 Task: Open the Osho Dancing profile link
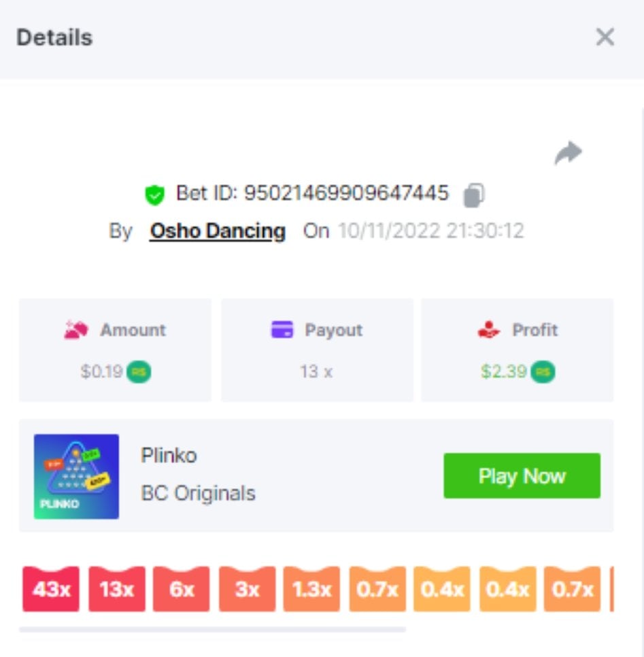click(218, 231)
